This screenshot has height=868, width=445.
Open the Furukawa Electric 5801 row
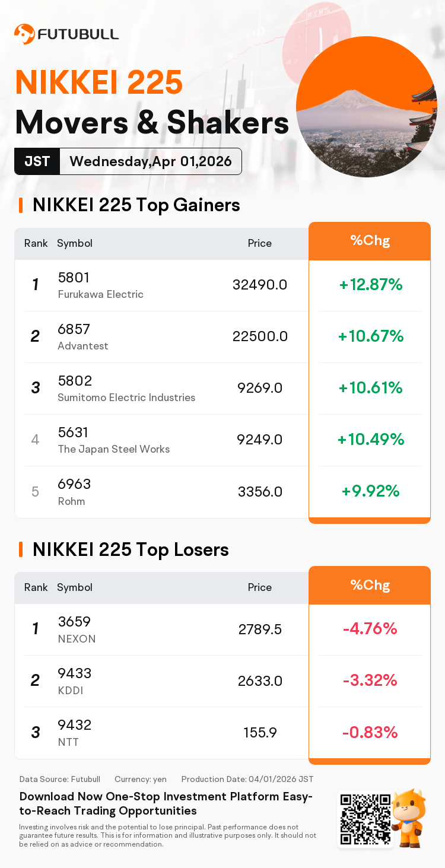tap(223, 285)
